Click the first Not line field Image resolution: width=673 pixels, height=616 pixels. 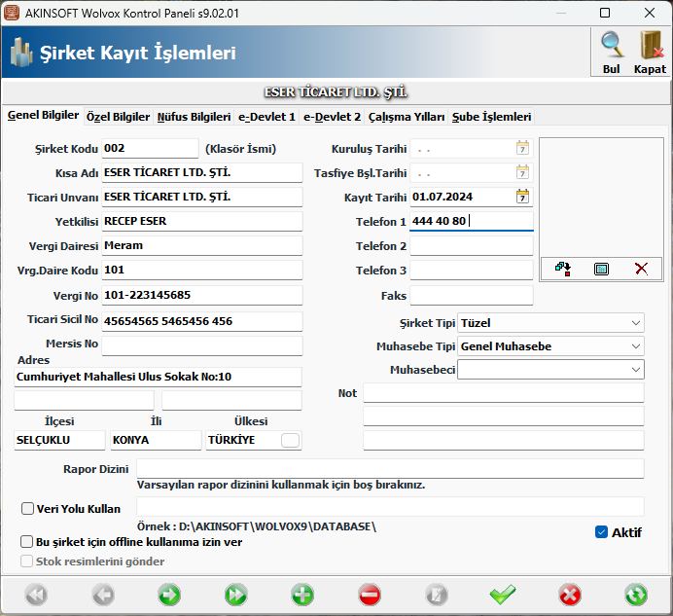[x=504, y=392]
